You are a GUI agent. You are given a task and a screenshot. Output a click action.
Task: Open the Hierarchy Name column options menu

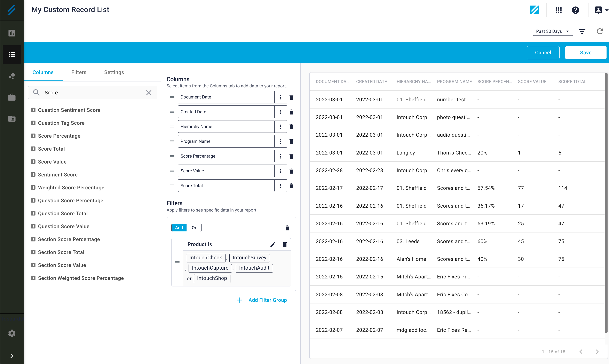[280, 127]
